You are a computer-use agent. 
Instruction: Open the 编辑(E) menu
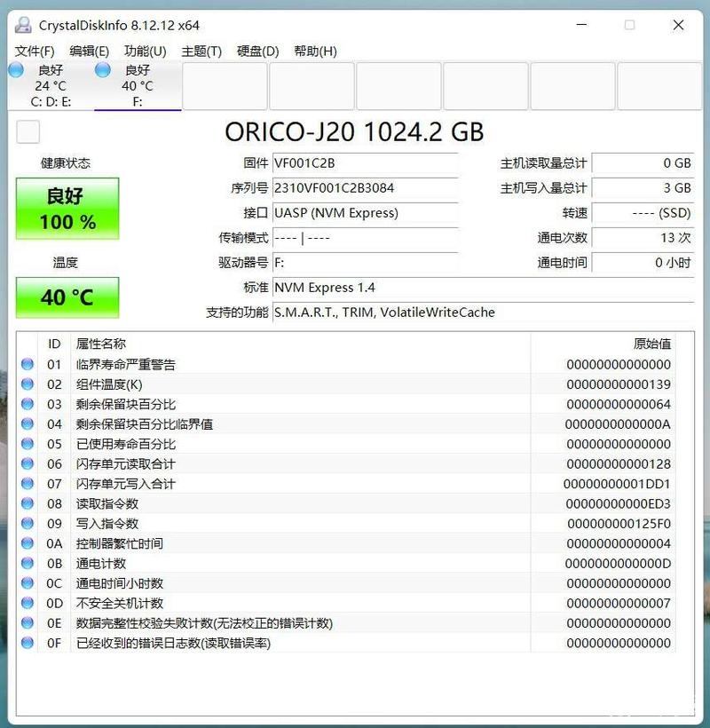click(x=89, y=51)
